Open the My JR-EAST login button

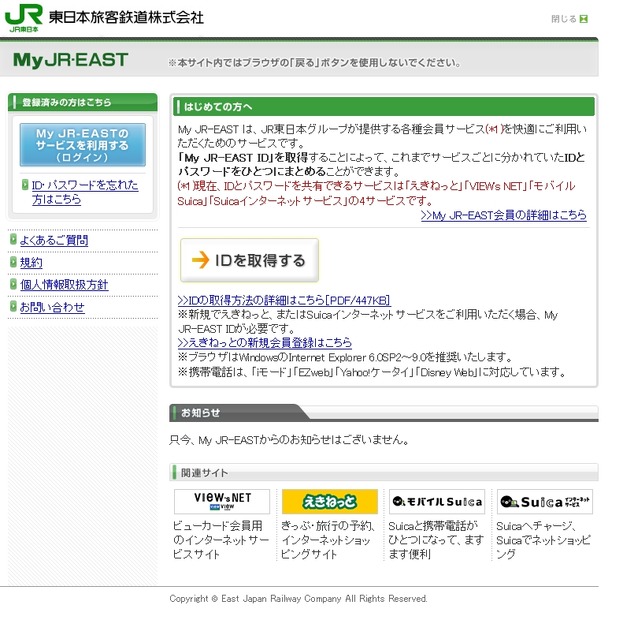[x=83, y=145]
